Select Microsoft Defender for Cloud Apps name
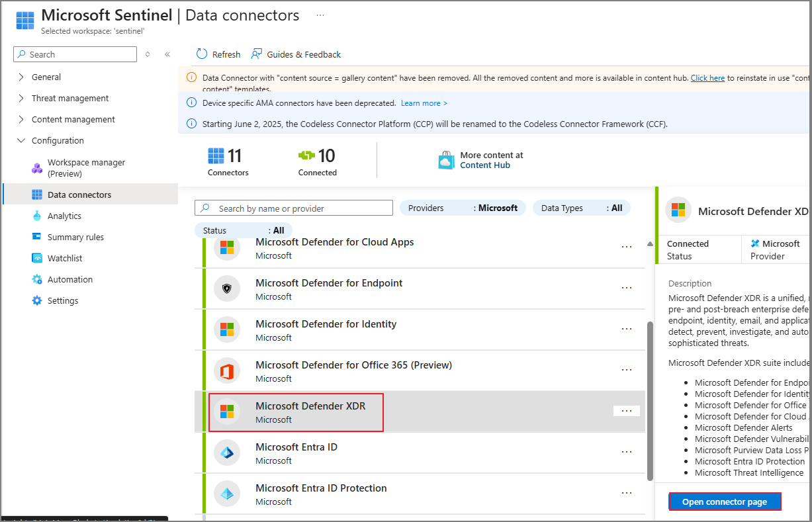The image size is (812, 522). click(335, 242)
